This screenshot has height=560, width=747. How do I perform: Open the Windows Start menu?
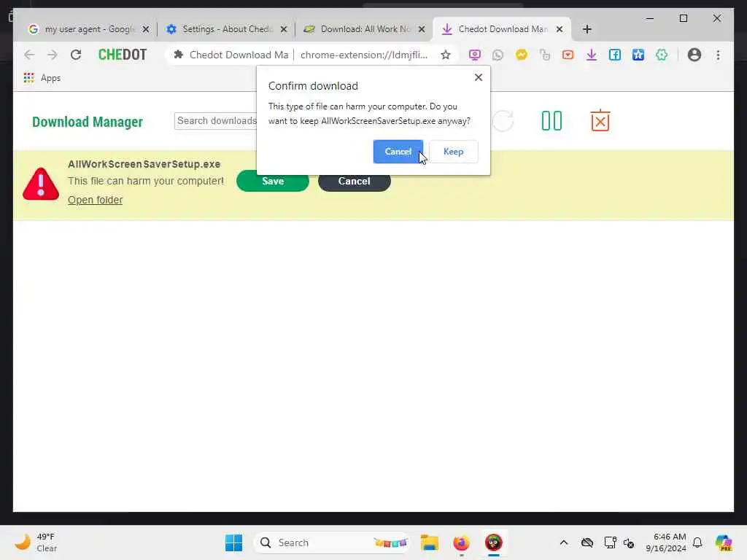[x=233, y=542]
